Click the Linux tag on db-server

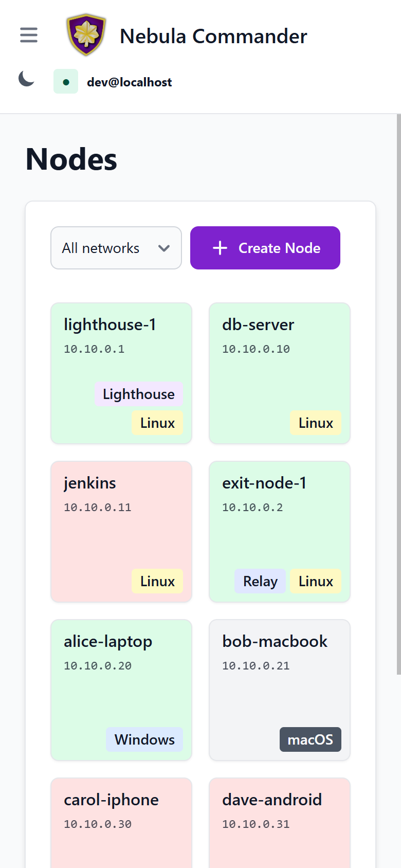tap(316, 423)
